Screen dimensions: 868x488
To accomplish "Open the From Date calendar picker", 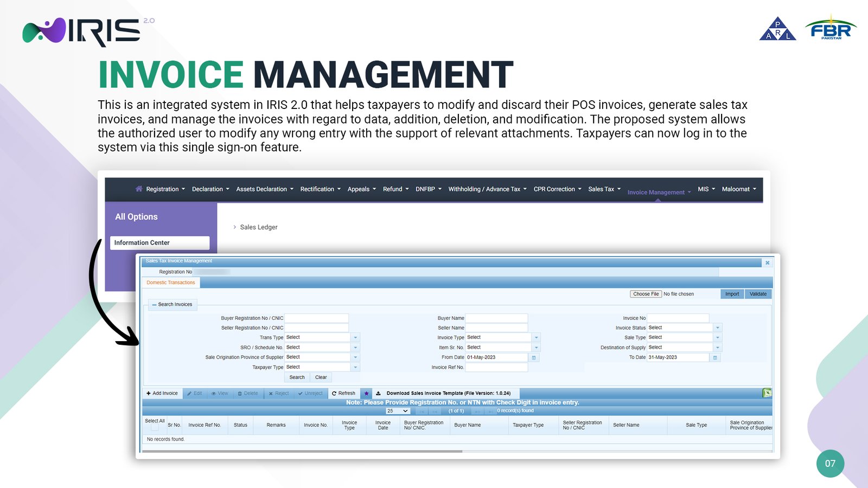I will 534,358.
